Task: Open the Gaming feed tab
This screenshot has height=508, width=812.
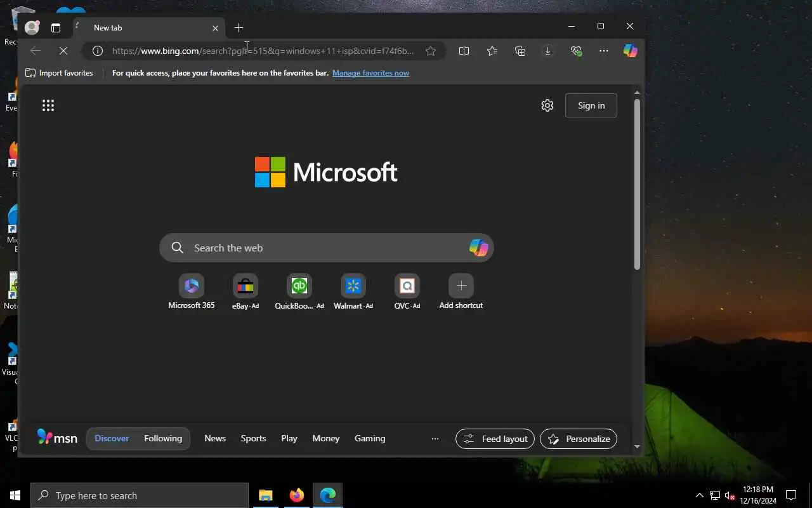Action: pos(370,438)
